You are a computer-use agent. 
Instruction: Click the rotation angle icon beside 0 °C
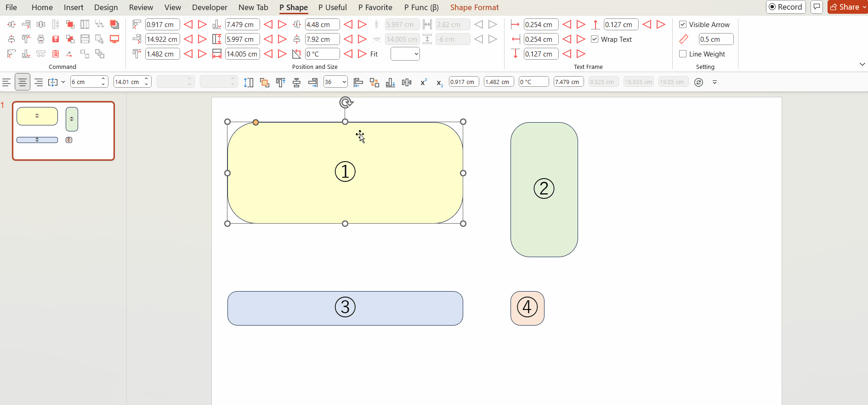coord(297,54)
